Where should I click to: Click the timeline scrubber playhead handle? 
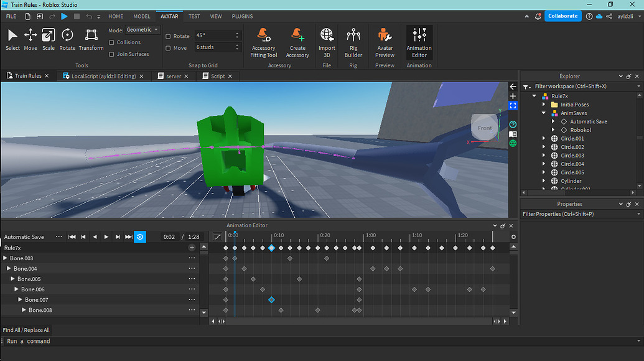click(235, 233)
